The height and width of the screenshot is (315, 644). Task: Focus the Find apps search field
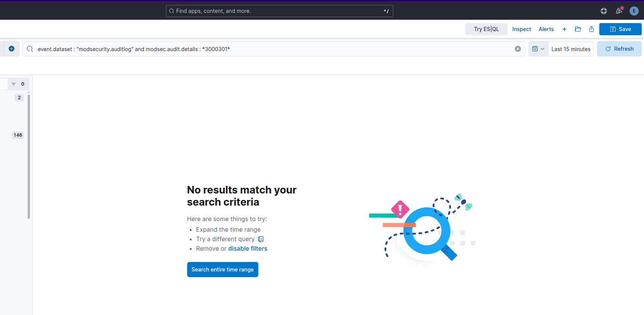[280, 11]
